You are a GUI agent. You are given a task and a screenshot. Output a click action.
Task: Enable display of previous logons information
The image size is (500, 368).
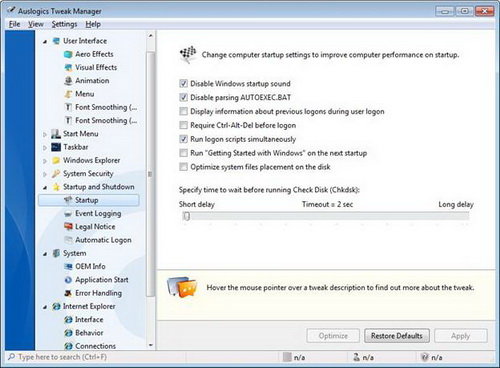pos(183,111)
